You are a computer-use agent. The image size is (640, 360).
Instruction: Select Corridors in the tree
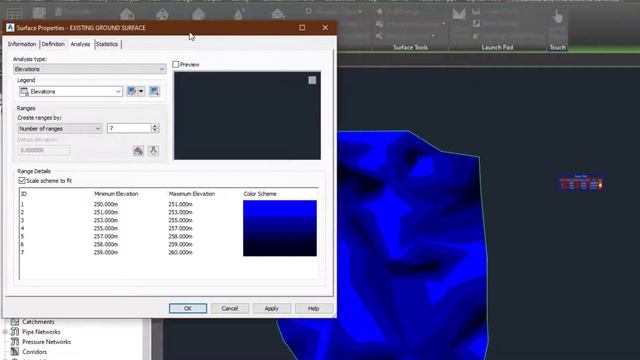(35, 352)
